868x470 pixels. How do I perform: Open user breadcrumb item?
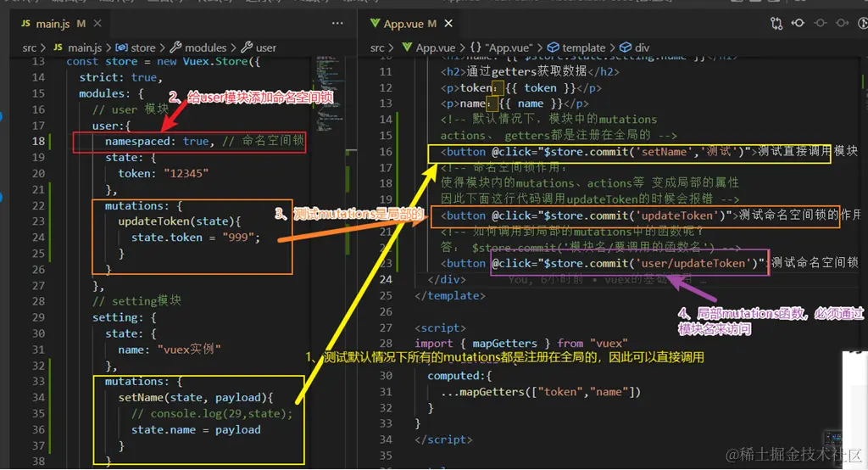(265, 48)
